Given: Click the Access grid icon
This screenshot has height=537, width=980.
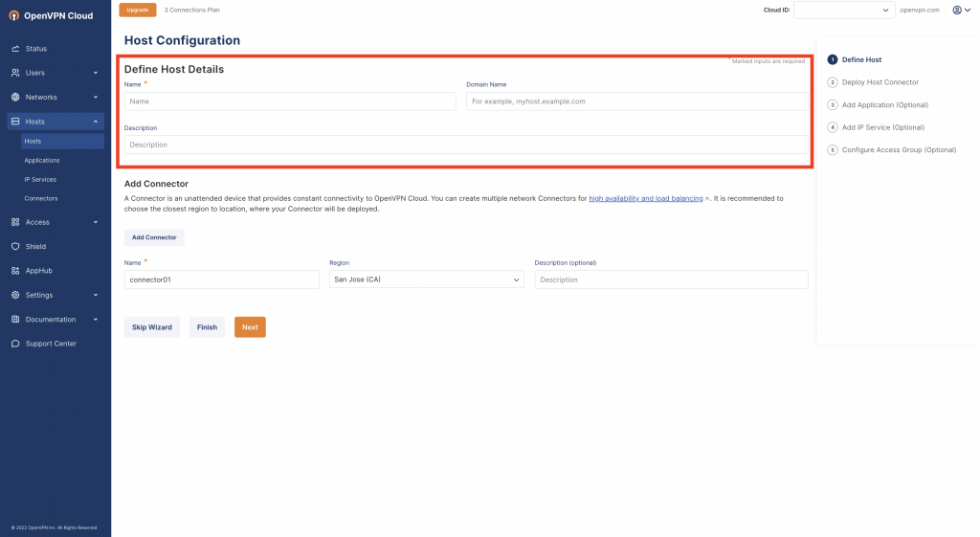Looking at the screenshot, I should coord(15,222).
